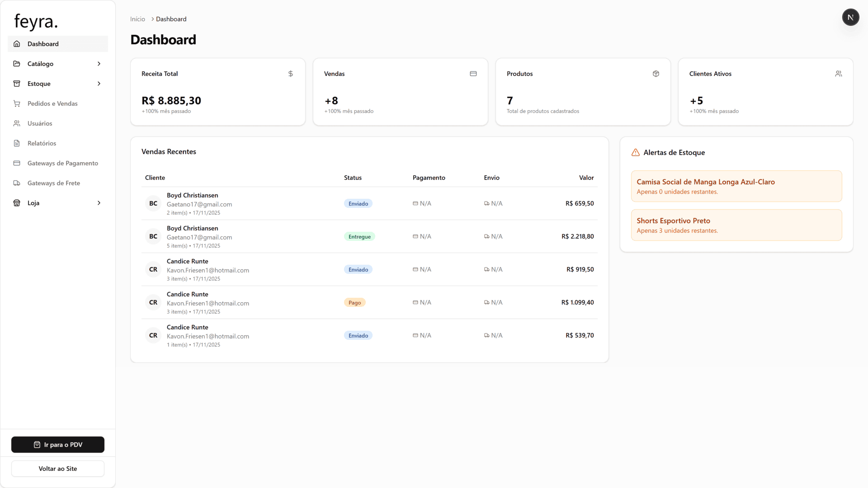Expand the Estoque submenu chevron

point(99,84)
